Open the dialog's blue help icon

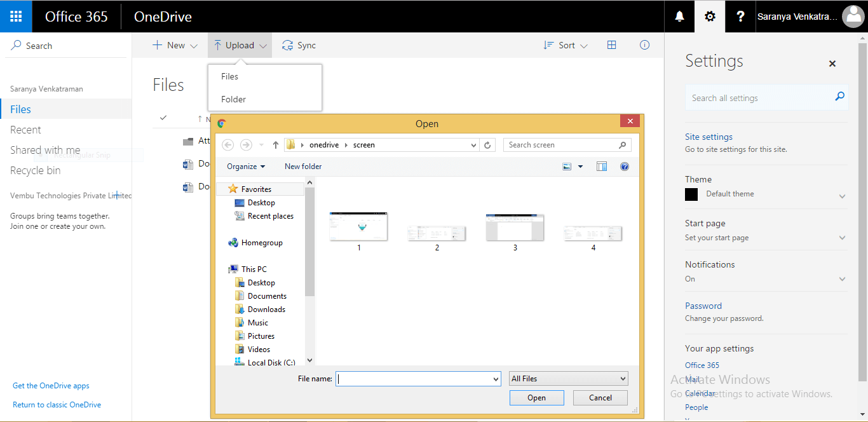pos(624,167)
